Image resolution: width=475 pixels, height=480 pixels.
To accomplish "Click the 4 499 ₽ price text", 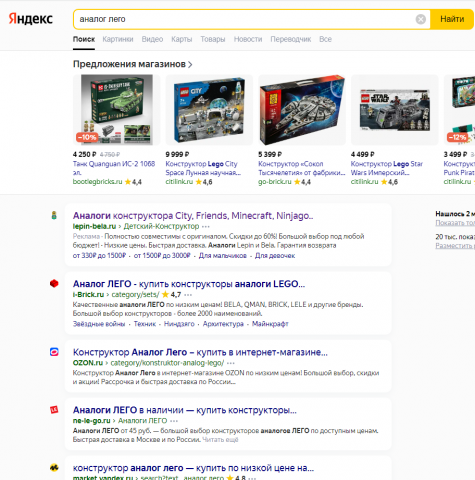I will pos(363,154).
